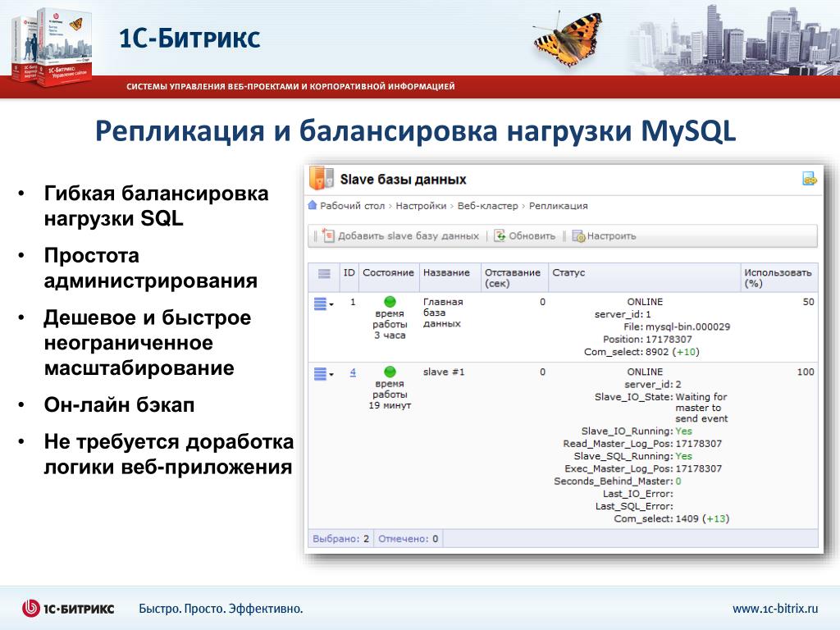The image size is (840, 630).
Task: Click the 1С-Битрикс product box image
Action: [51, 47]
